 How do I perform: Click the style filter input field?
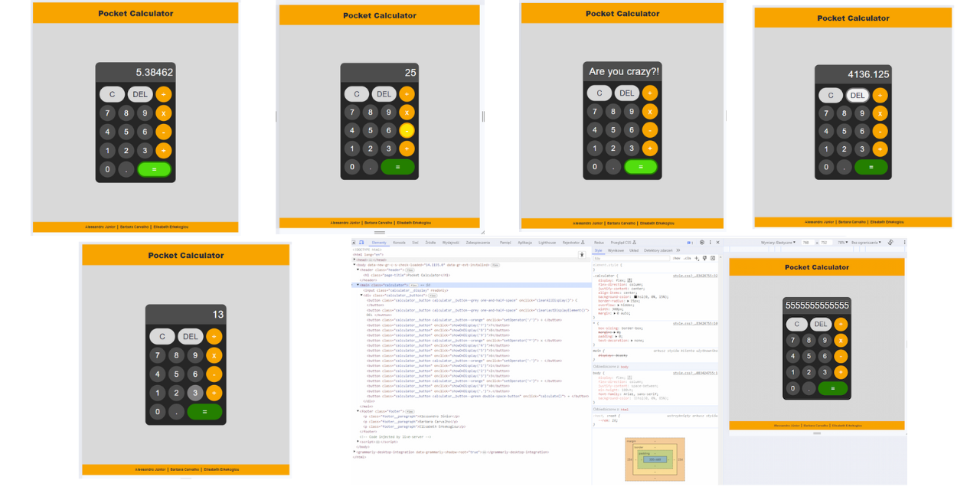click(x=632, y=258)
